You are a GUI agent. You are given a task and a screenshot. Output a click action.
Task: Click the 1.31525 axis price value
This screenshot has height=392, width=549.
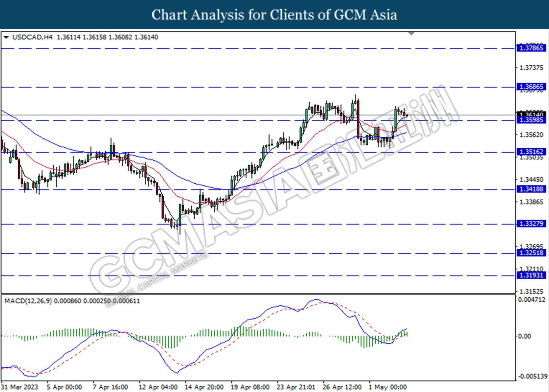pos(531,292)
